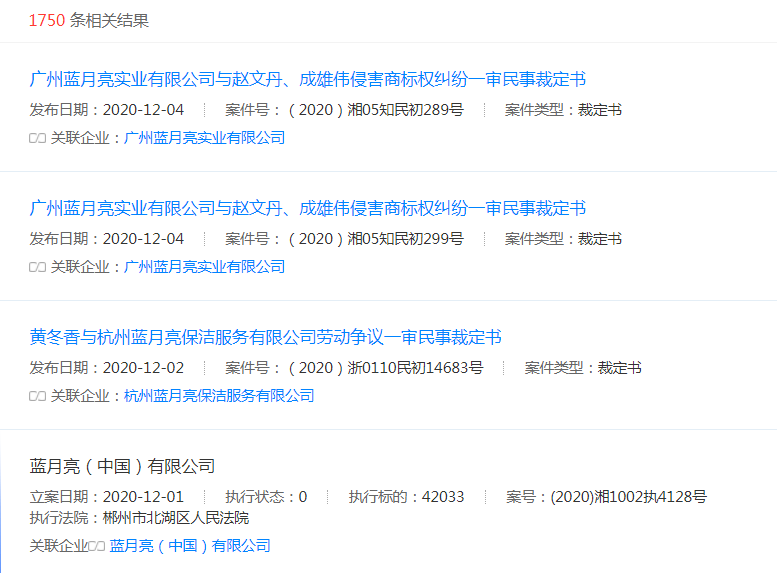Select 执行状态：0 text
This screenshot has width=777, height=573.
pyautogui.click(x=266, y=496)
